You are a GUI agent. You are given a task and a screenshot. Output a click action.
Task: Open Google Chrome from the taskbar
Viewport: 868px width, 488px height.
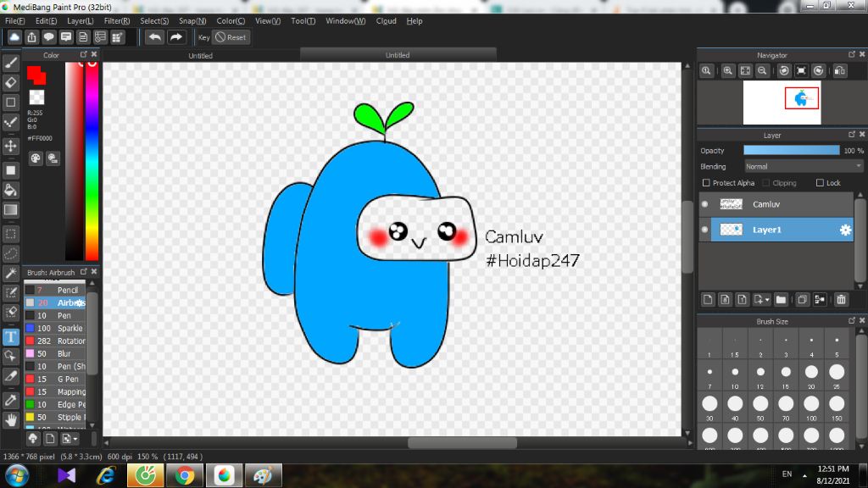[x=184, y=475]
